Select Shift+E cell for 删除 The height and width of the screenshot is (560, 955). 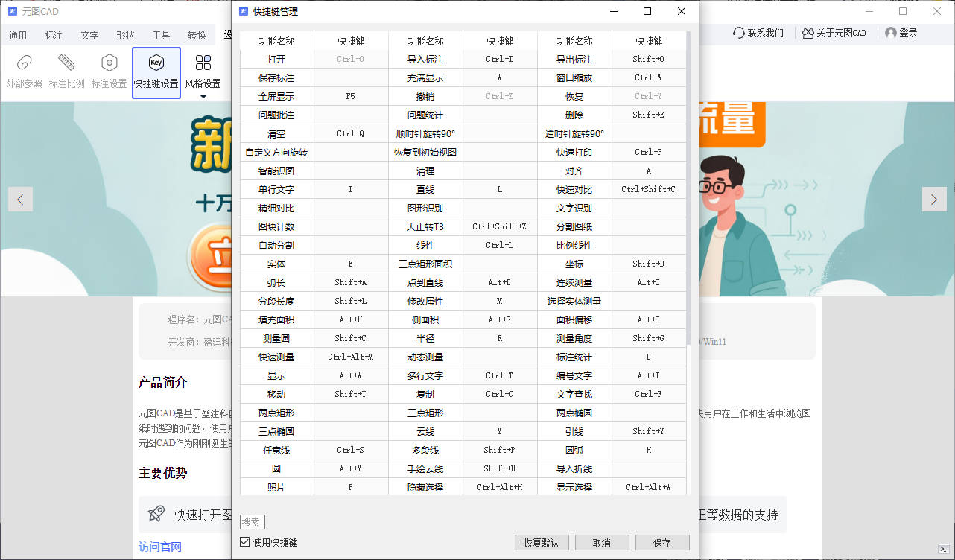tap(649, 115)
